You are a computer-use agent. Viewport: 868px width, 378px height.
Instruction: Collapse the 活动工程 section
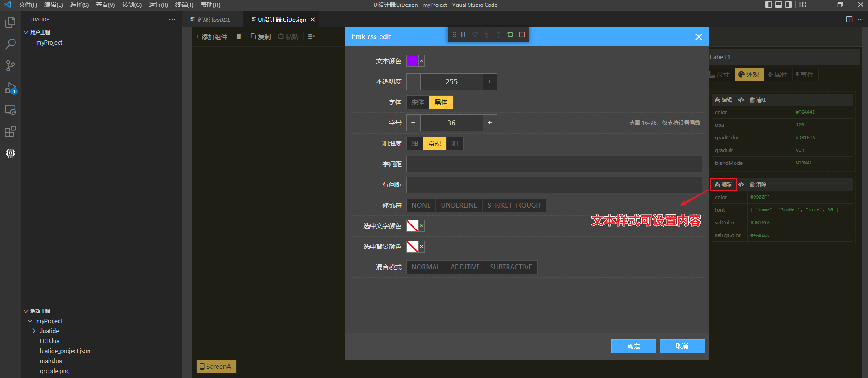[x=26, y=311]
